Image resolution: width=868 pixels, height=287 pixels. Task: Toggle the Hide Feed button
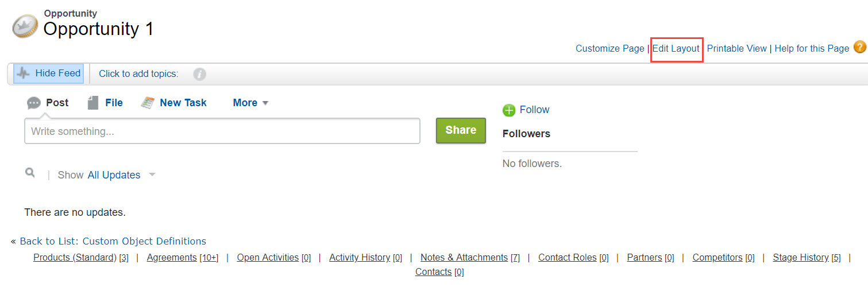coord(48,73)
